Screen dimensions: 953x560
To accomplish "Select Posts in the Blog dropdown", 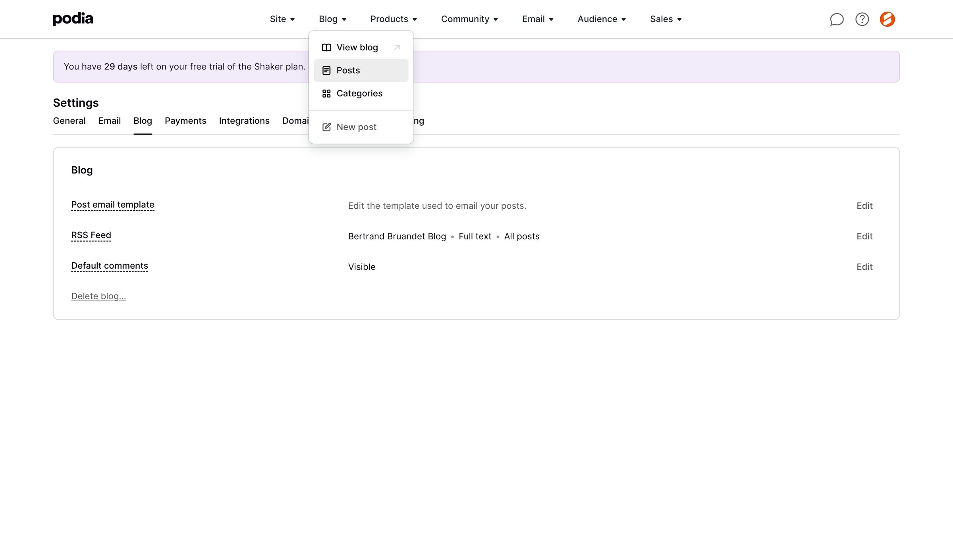I will pyautogui.click(x=361, y=71).
